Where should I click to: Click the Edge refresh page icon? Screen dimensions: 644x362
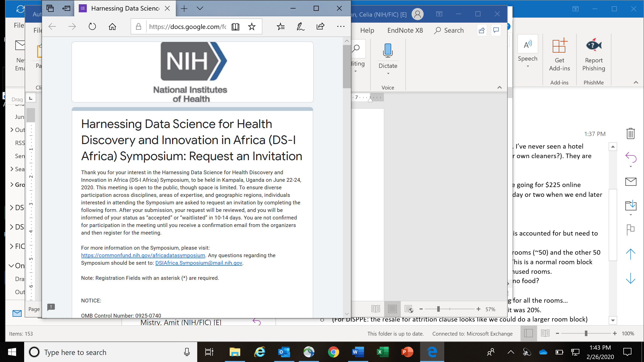92,26
